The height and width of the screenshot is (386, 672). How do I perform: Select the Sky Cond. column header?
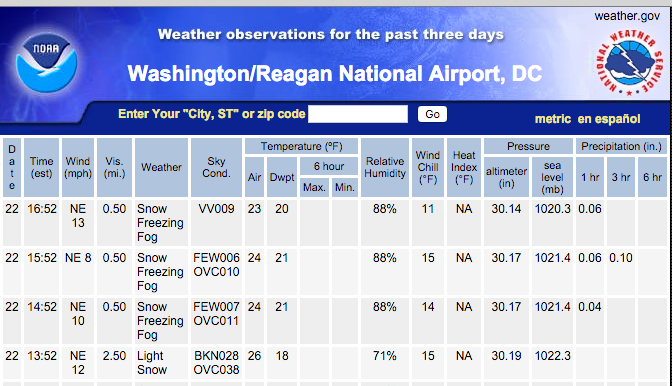click(216, 168)
